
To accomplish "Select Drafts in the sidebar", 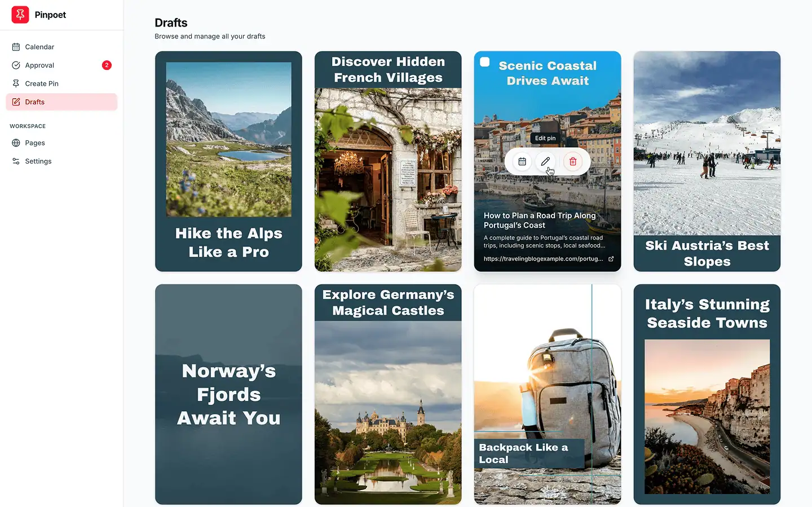I will (35, 102).
